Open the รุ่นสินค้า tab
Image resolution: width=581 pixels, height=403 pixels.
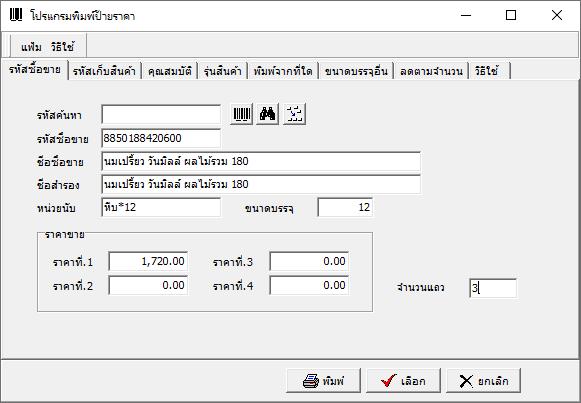pyautogui.click(x=222, y=71)
